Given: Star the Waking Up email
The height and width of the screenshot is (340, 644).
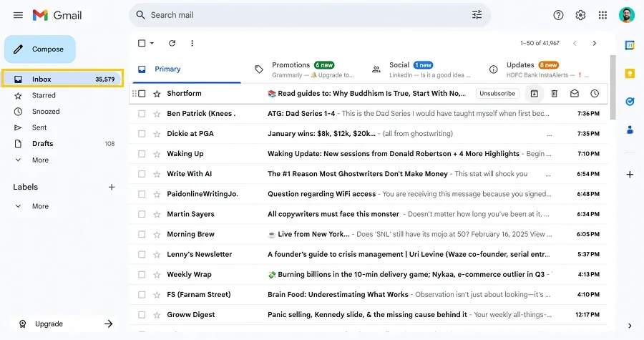Looking at the screenshot, I should click(x=157, y=154).
